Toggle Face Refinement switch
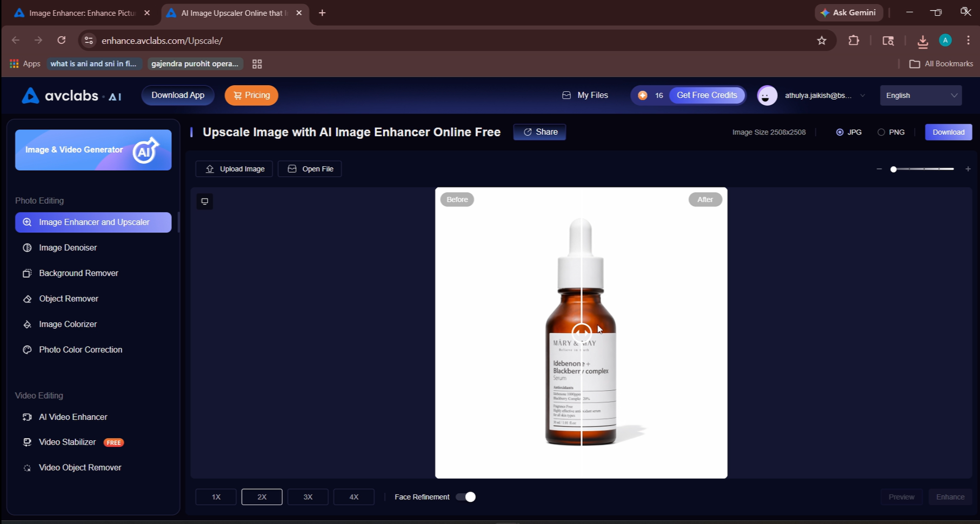The height and width of the screenshot is (524, 980). pyautogui.click(x=465, y=497)
